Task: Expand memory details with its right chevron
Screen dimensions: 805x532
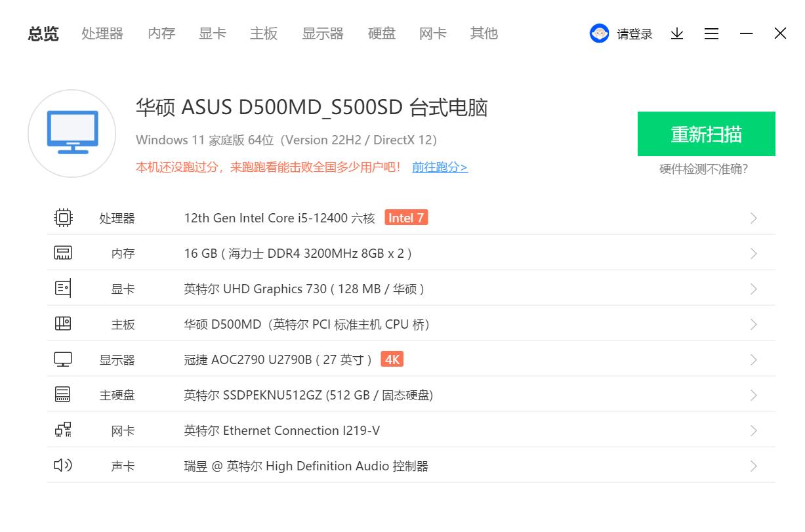Action: [753, 253]
